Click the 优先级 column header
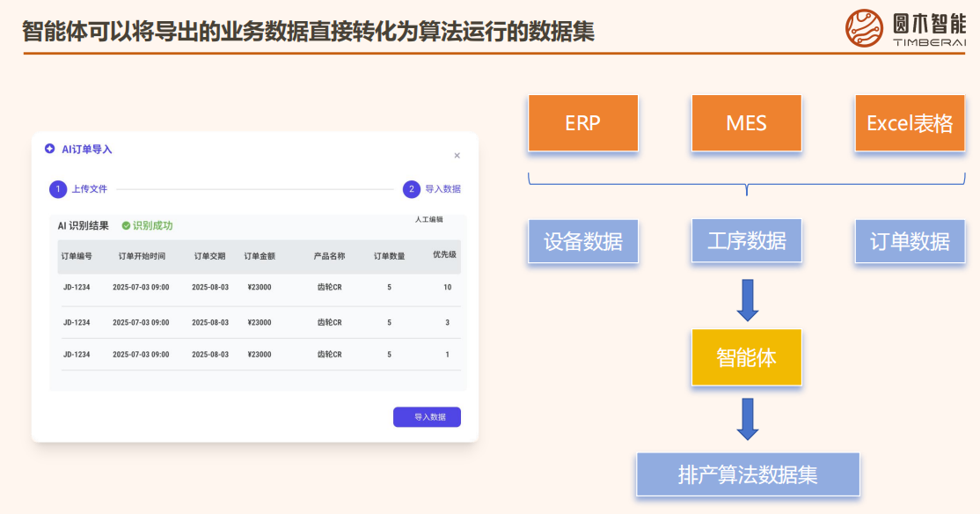 [444, 255]
